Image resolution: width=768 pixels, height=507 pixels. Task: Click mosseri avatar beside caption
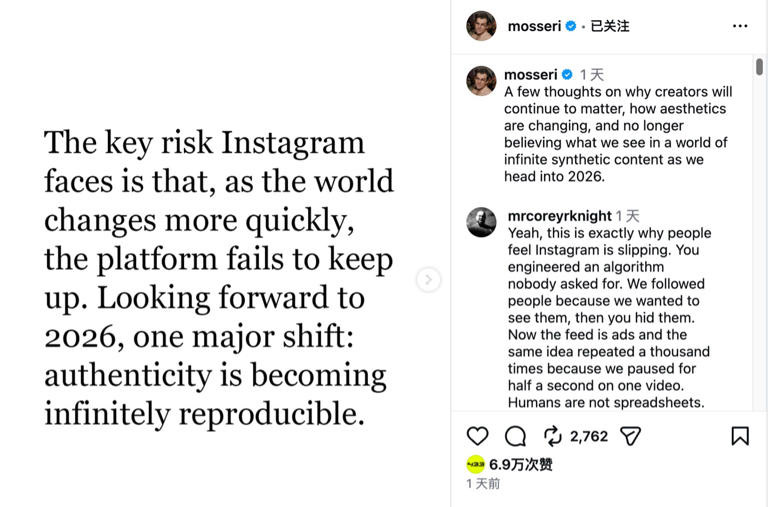click(481, 80)
